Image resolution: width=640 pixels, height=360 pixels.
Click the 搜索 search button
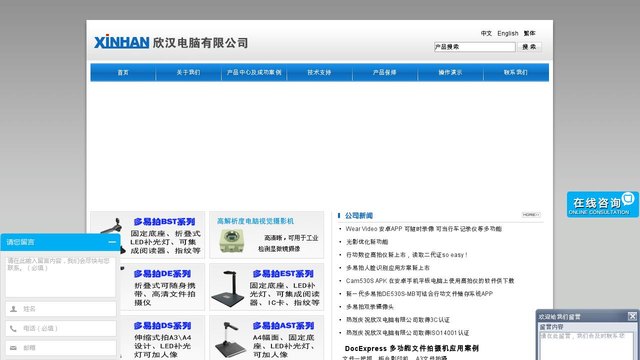[529, 47]
